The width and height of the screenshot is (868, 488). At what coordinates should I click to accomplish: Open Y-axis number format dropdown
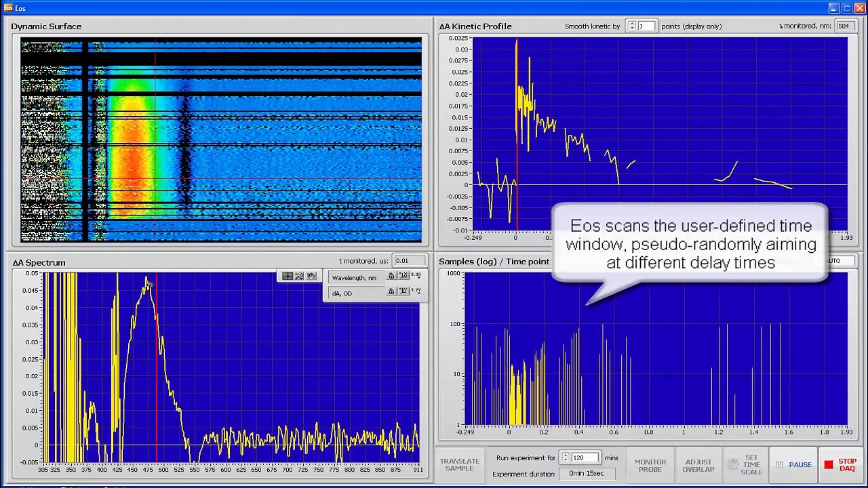point(416,291)
